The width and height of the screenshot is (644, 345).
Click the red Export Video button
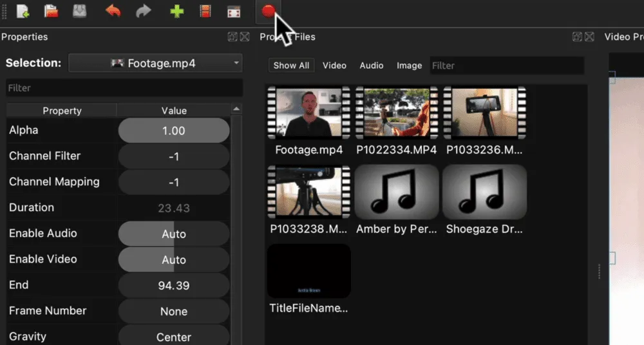[269, 10]
